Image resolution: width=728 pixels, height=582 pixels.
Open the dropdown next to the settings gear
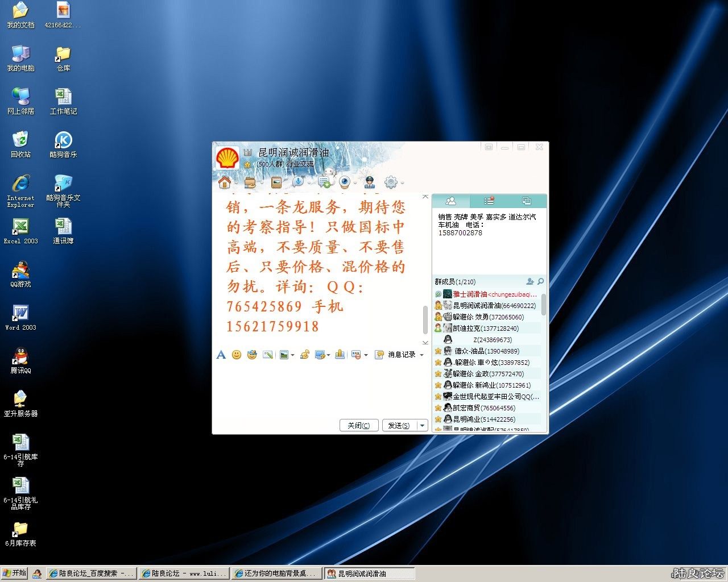tap(402, 182)
